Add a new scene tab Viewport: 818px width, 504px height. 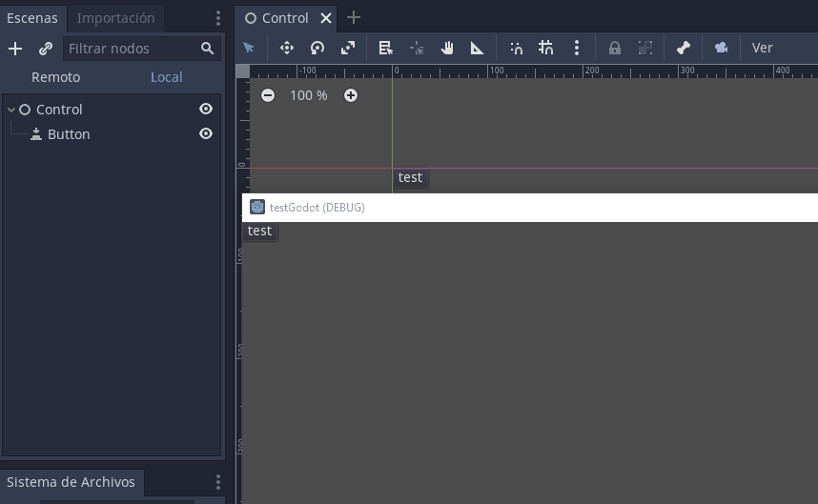point(353,18)
